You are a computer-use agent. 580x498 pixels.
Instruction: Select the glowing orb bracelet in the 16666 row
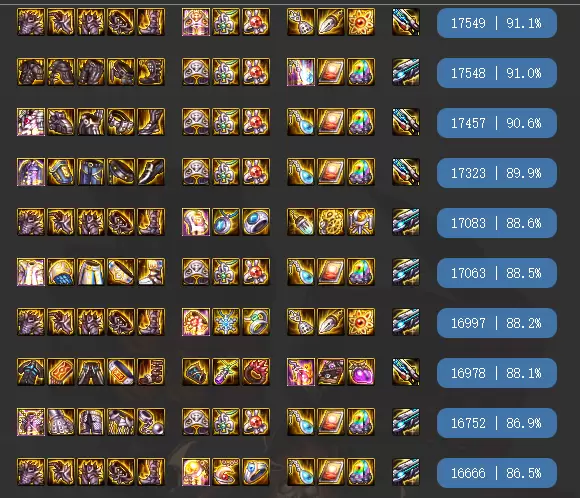(x=196, y=472)
